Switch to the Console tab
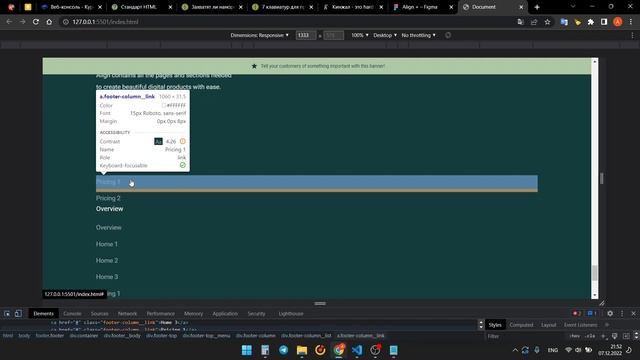 [x=72, y=313]
